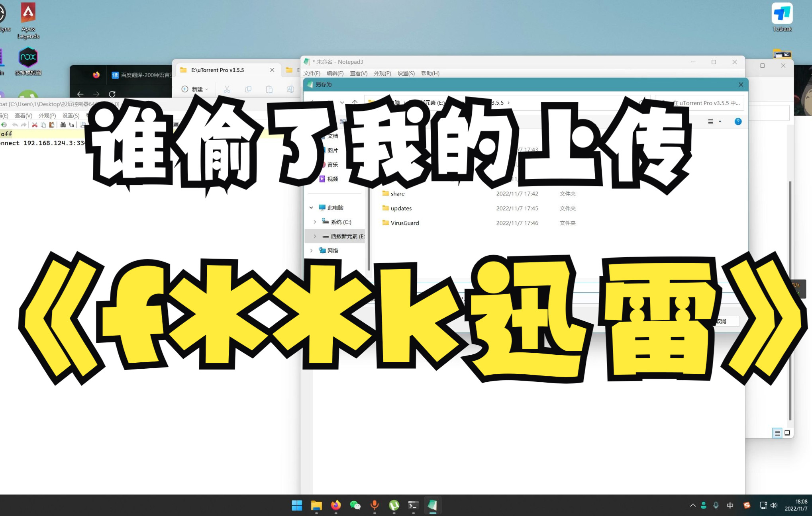Expand the 系统 (C:) drive node

[315, 222]
